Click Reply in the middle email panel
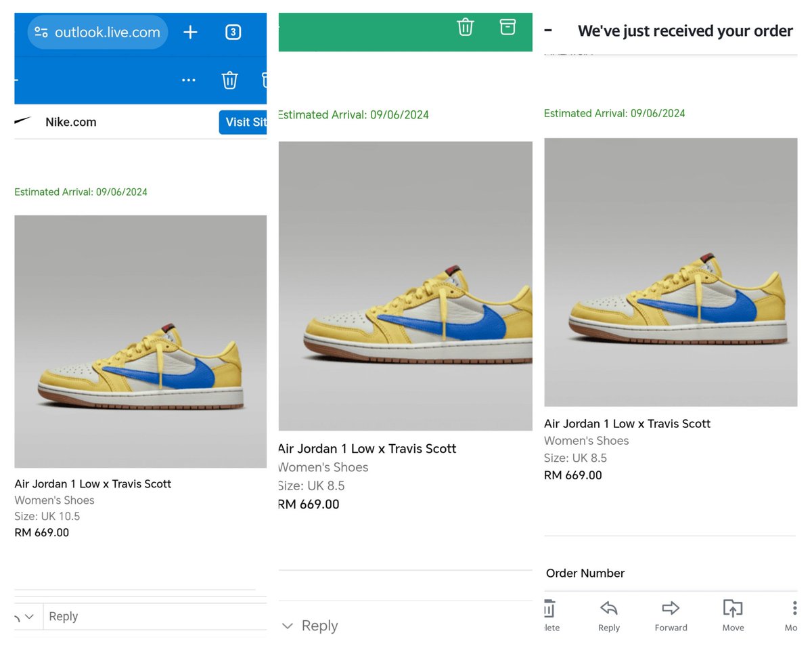 pyautogui.click(x=319, y=626)
